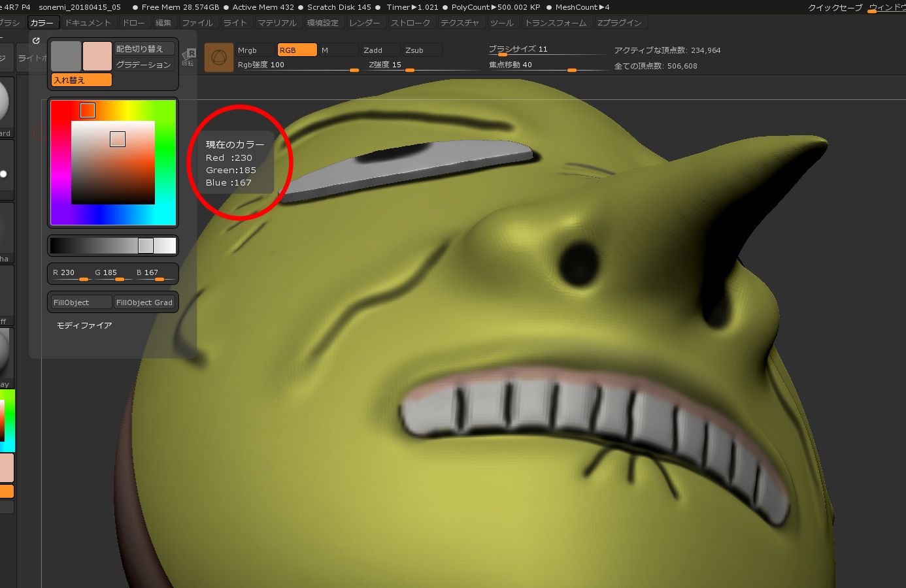
Task: Adjust the G 185 slider
Action: tap(112, 274)
